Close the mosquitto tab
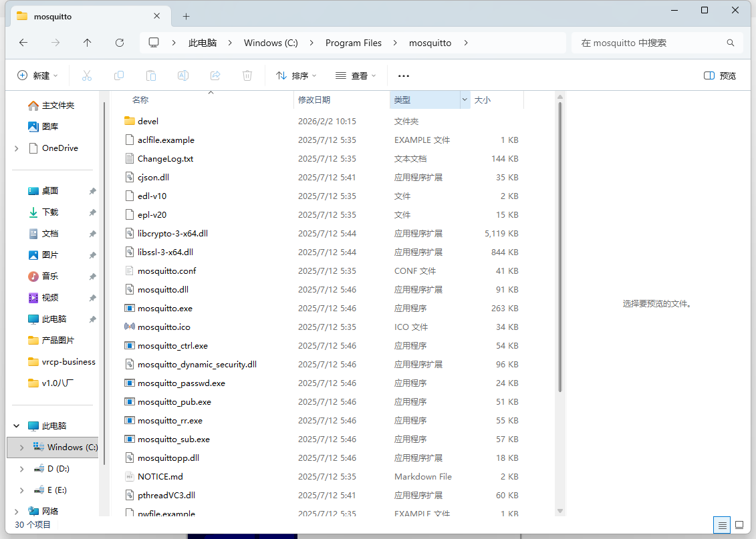The width and height of the screenshot is (756, 539). coord(156,16)
